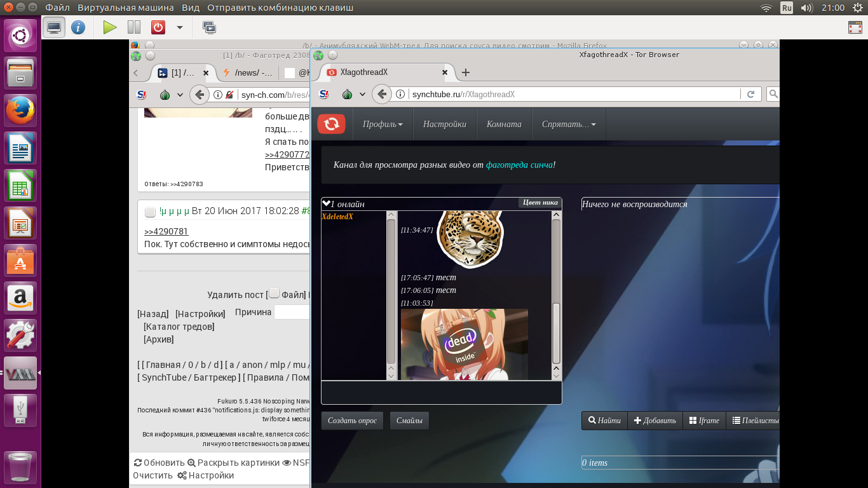868x488 pixels.
Task: Open onion menu dropdown arrow in Tor Browser
Action: tap(362, 94)
